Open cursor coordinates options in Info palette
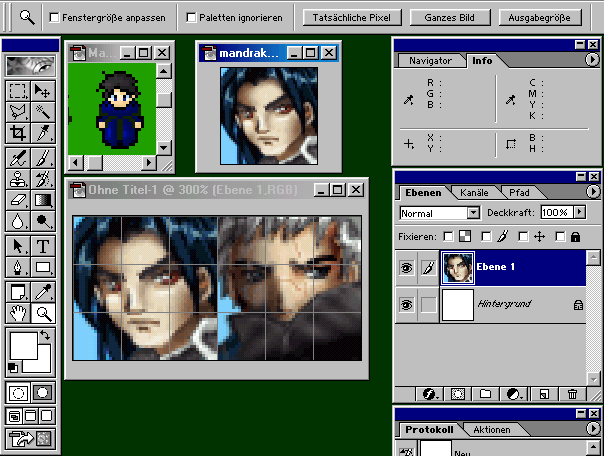This screenshot has width=604, height=456. coord(409,144)
